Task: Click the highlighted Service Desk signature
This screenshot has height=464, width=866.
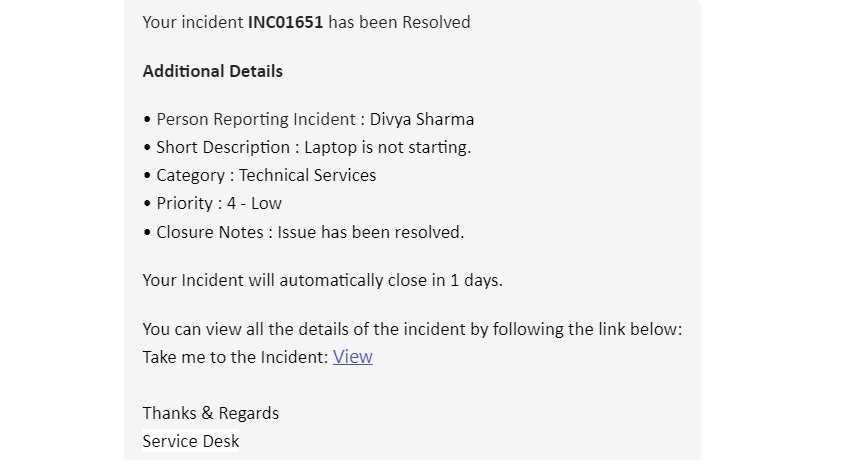Action: click(190, 441)
